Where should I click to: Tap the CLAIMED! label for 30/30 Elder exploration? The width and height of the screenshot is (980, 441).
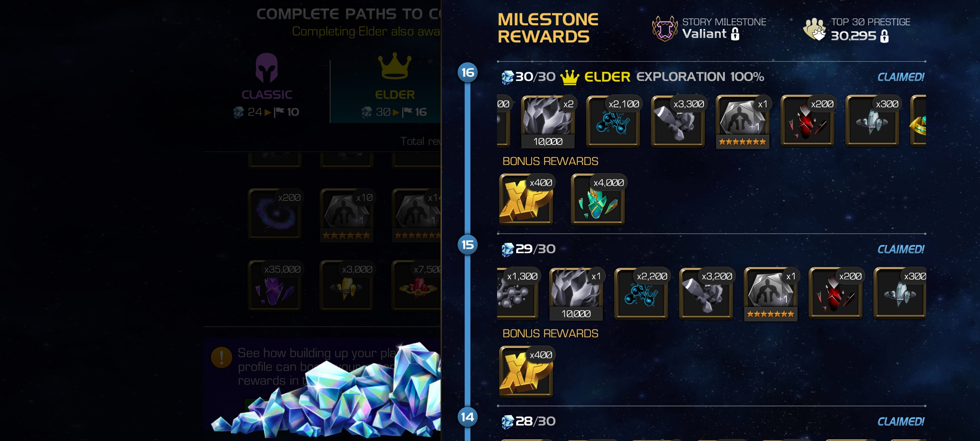pos(901,77)
